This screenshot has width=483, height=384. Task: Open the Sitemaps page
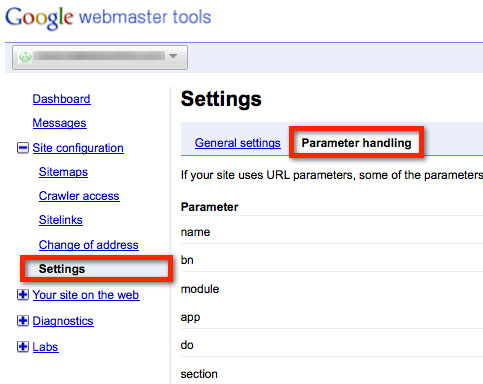click(x=63, y=172)
